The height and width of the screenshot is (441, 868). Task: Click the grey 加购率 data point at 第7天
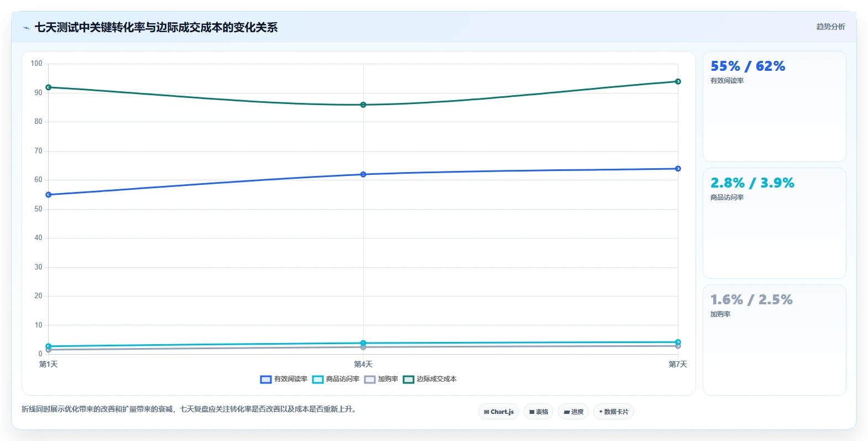click(678, 346)
